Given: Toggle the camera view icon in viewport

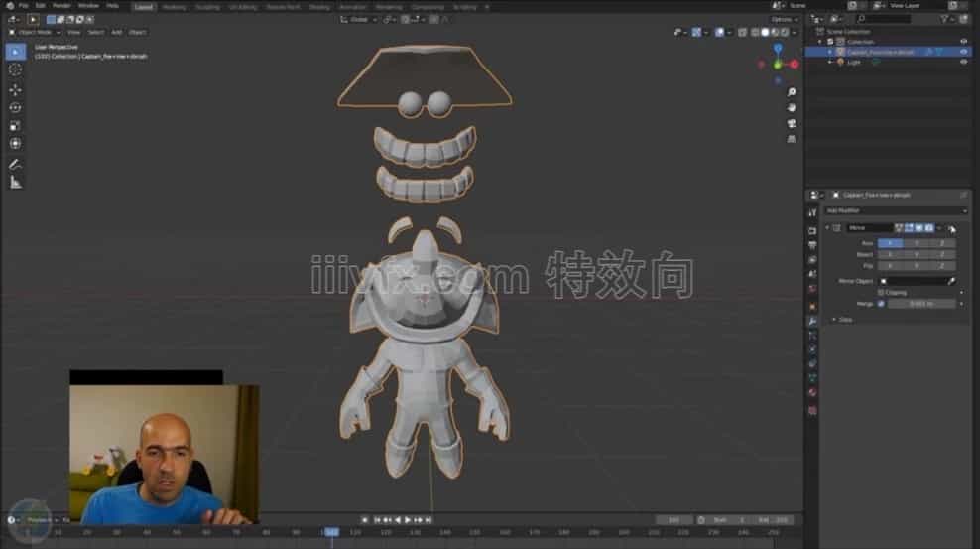Looking at the screenshot, I should [792, 124].
